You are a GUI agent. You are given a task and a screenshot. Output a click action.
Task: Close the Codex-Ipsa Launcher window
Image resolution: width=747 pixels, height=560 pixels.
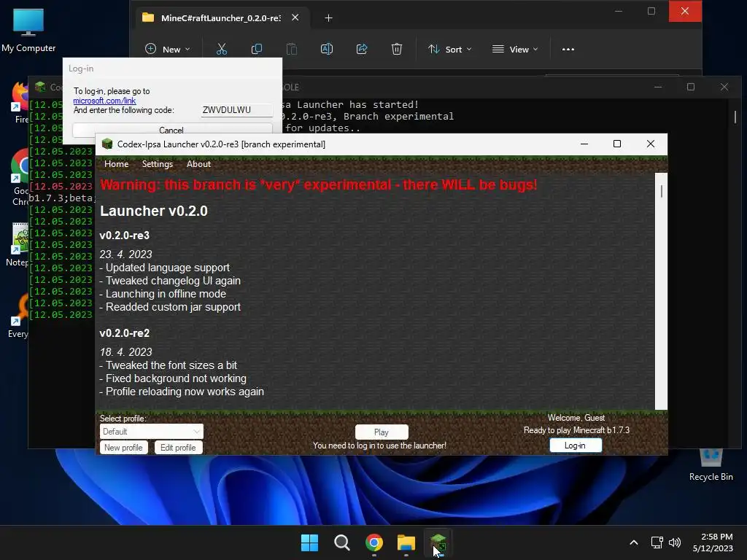(x=650, y=144)
